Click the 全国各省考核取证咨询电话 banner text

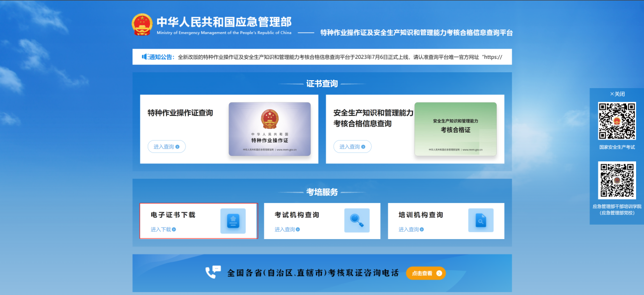pos(313,273)
